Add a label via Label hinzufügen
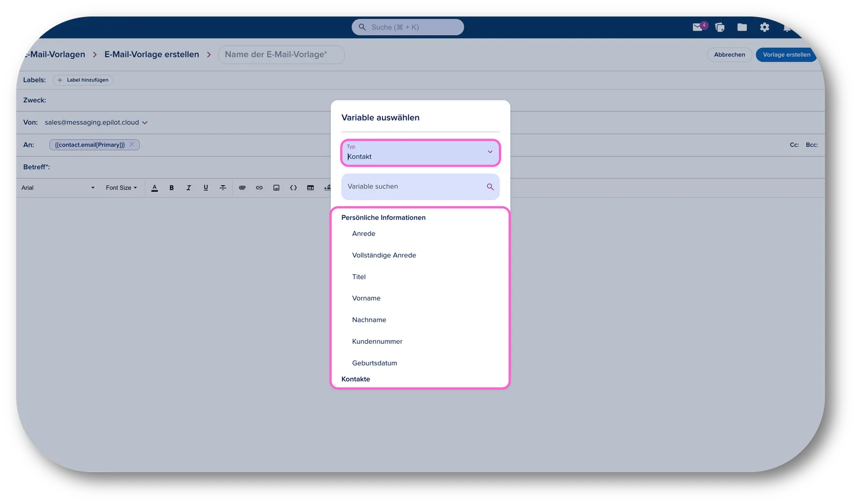 click(x=82, y=80)
